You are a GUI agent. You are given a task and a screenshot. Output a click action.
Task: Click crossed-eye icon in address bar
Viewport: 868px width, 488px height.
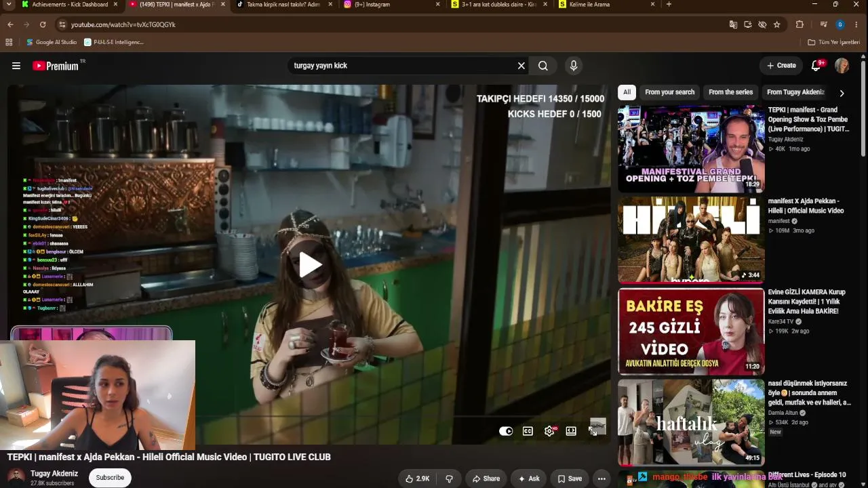(x=762, y=24)
